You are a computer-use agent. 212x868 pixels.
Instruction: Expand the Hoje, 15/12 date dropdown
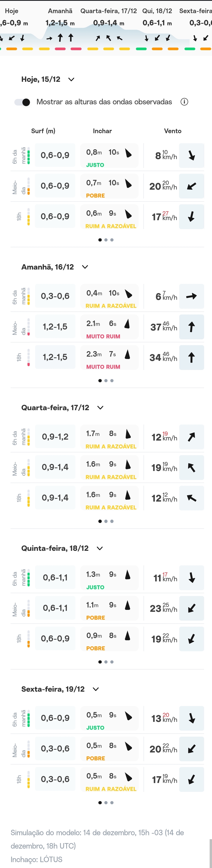coord(71,79)
